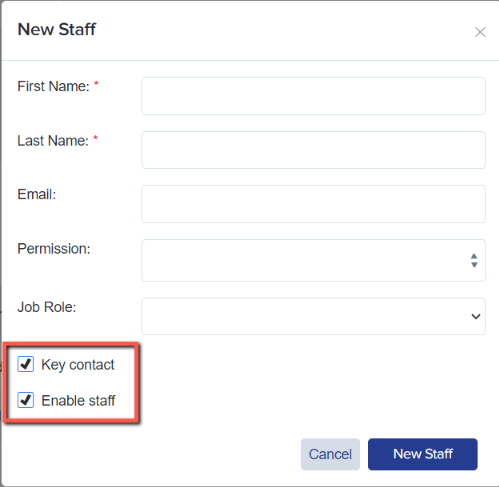Click the Key contact label text
499x487 pixels.
click(x=78, y=365)
